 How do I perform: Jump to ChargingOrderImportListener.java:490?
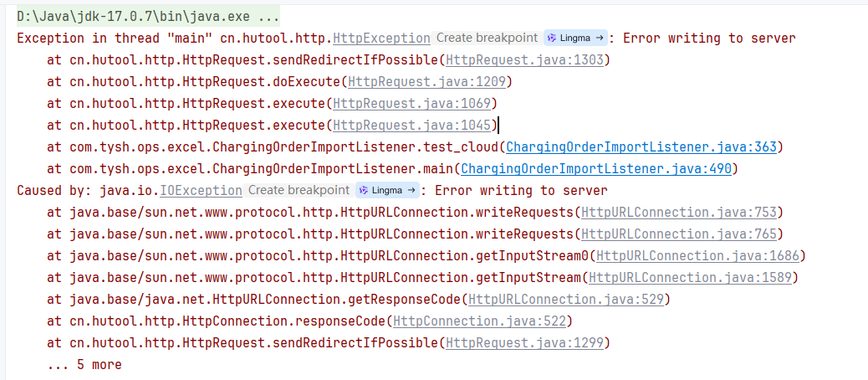[598, 168]
